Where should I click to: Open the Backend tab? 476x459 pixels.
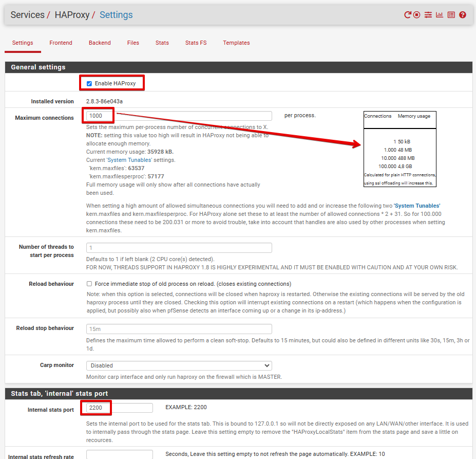(100, 43)
